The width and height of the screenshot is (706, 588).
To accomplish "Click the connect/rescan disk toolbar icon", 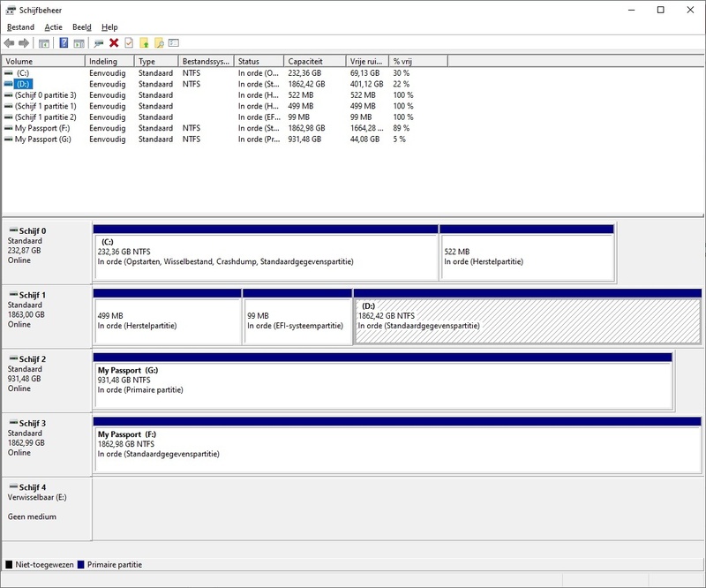I will (99, 43).
